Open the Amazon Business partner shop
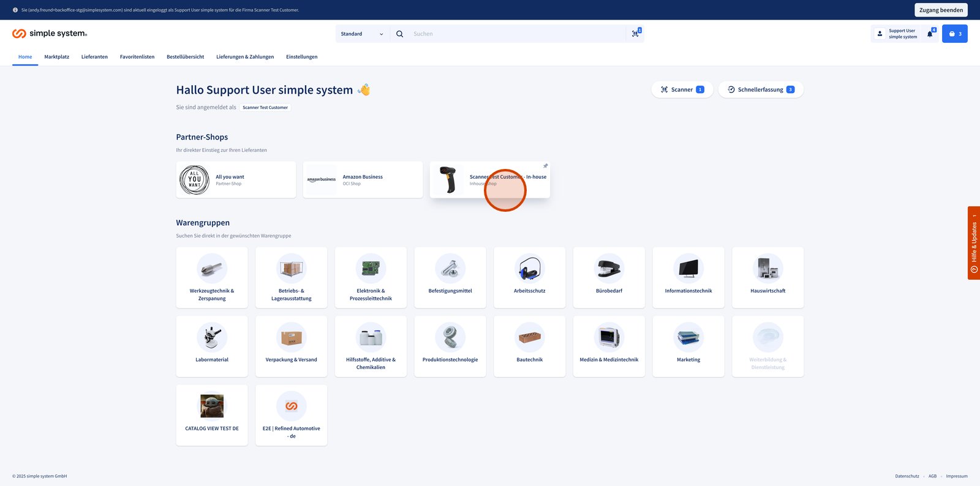The height and width of the screenshot is (486, 980). tap(363, 180)
